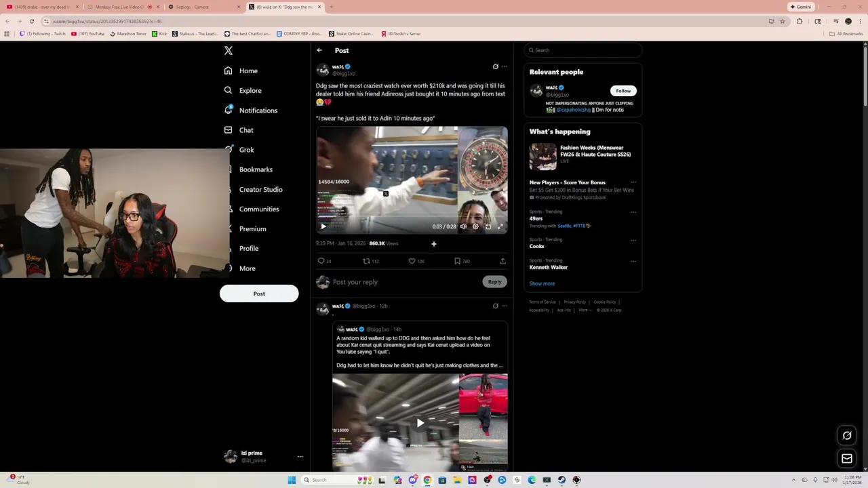The height and width of the screenshot is (488, 868).
Task: Open Steam from the taskbar
Action: click(561, 480)
